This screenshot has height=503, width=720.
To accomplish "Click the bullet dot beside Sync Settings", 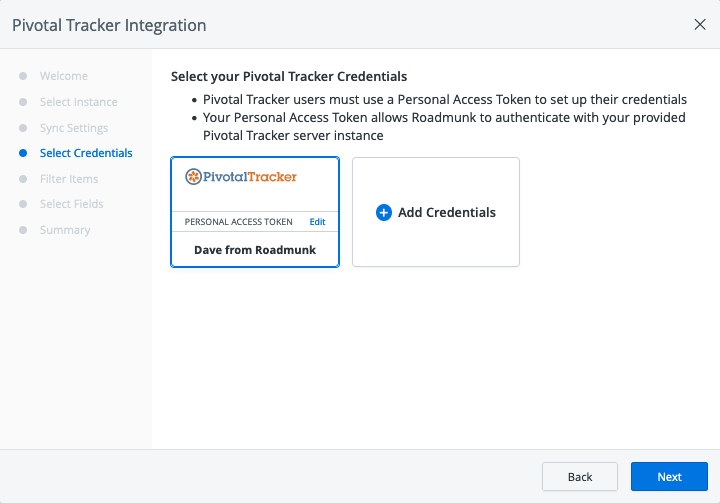I will [x=23, y=128].
